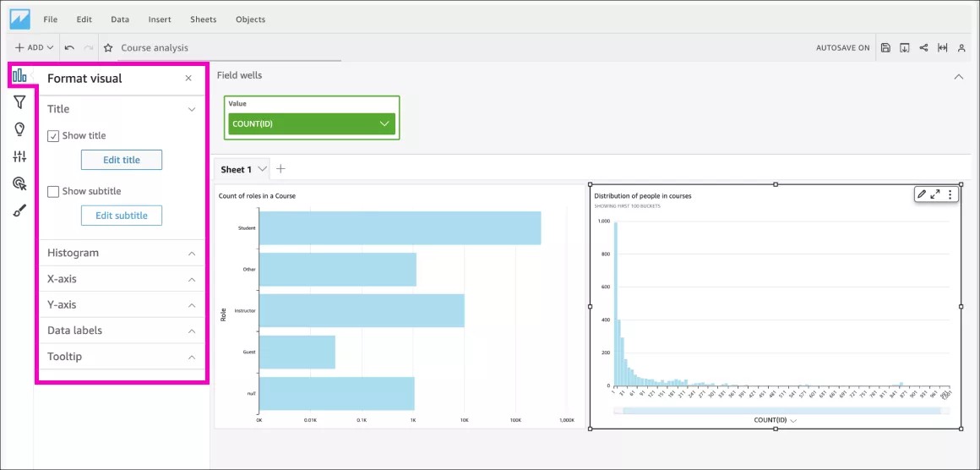Open the Themes paintbrush icon
Screen dimensions: 980x470
(x=19, y=210)
